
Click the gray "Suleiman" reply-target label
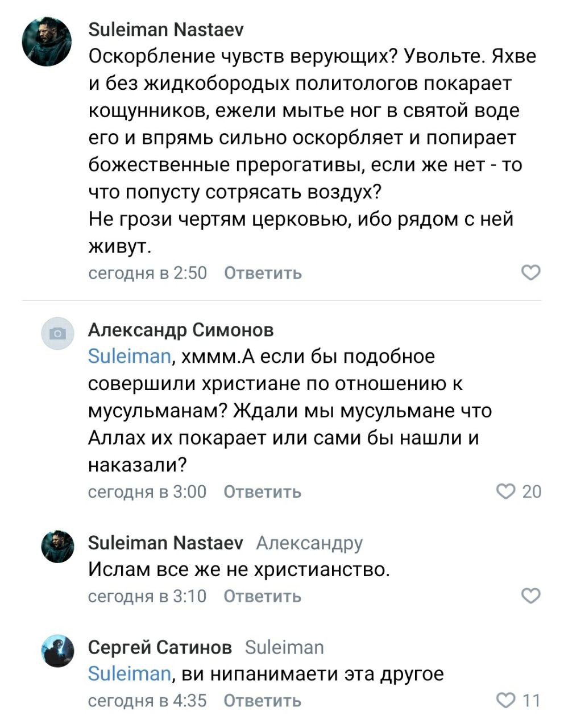284,647
